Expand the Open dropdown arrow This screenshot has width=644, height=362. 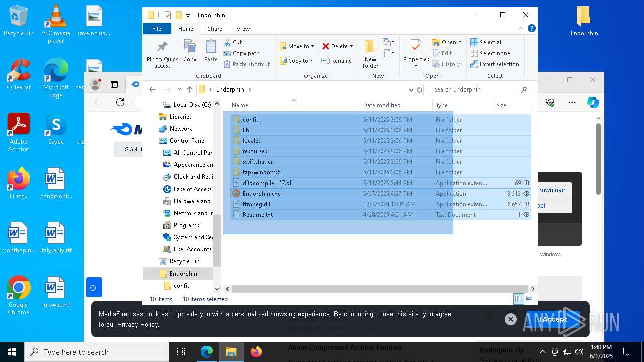tap(460, 42)
